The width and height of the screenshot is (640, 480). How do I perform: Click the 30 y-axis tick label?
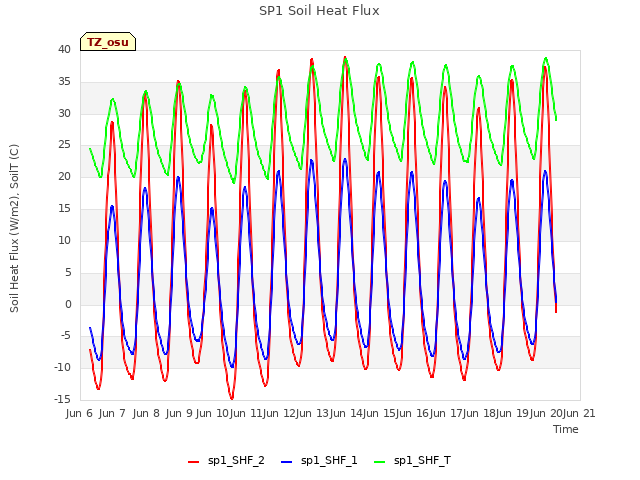[64, 113]
